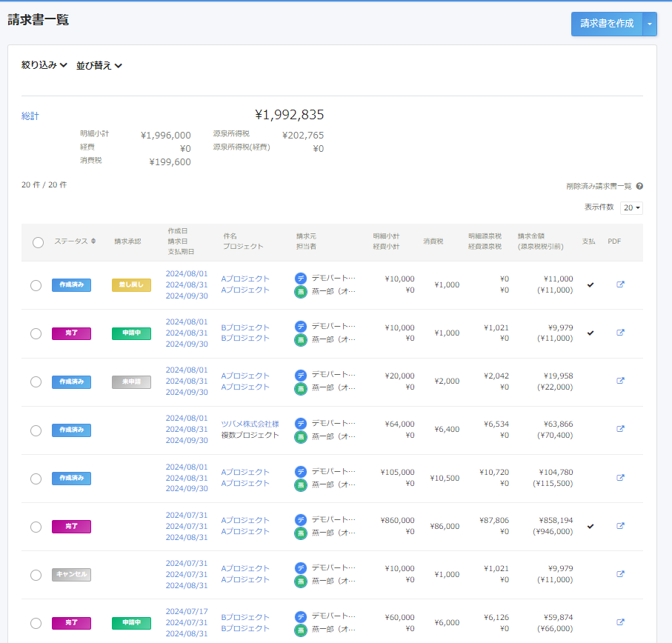This screenshot has height=643, width=672.
Task: Open Bプロジェクト title in 2024/07/17 row
Action: point(245,617)
